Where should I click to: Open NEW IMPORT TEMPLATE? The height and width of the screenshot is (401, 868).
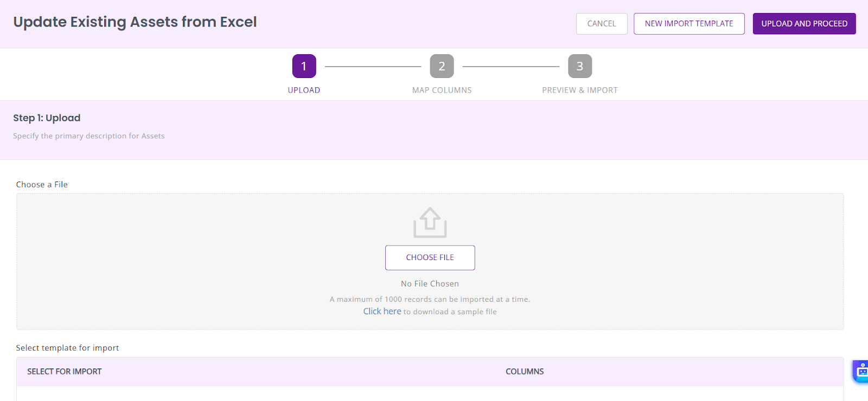[689, 24]
